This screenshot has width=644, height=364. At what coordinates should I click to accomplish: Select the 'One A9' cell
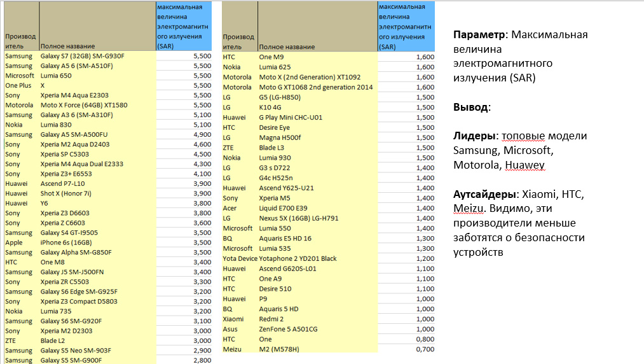click(x=318, y=279)
